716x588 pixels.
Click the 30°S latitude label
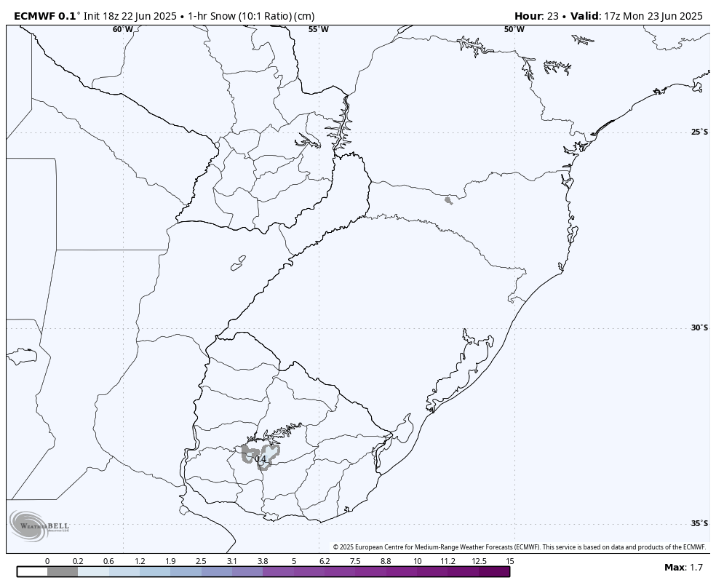pos(699,327)
